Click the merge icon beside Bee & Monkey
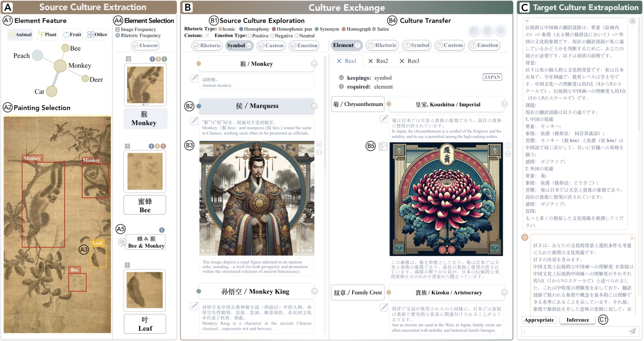644x341 pixels. click(x=122, y=242)
